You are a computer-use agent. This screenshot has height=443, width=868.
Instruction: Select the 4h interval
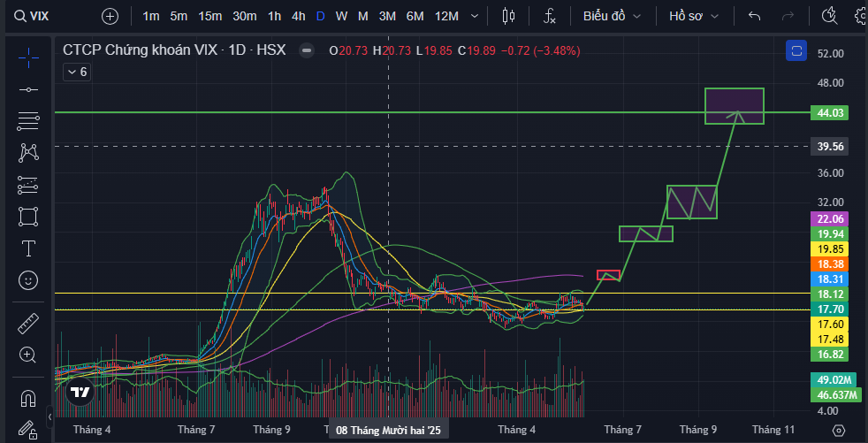click(x=299, y=16)
